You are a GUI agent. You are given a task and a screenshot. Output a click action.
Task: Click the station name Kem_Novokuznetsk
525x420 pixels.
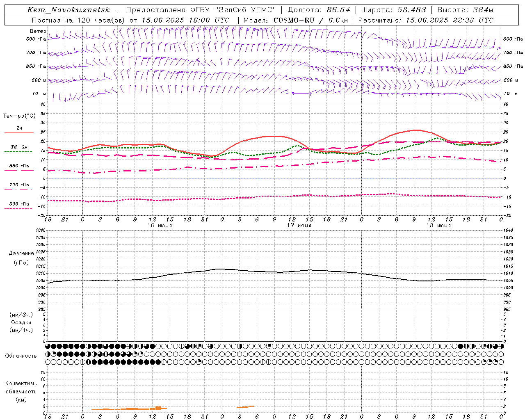click(68, 10)
